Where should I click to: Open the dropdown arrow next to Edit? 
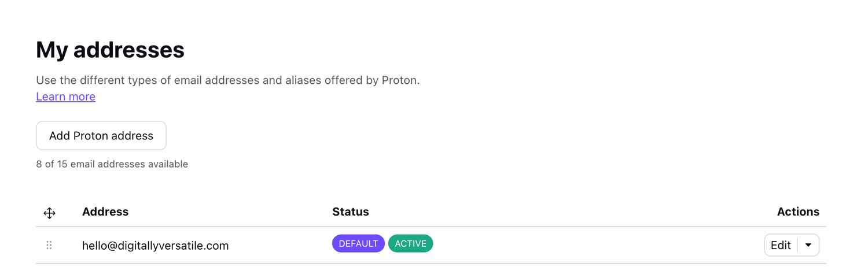coord(808,245)
